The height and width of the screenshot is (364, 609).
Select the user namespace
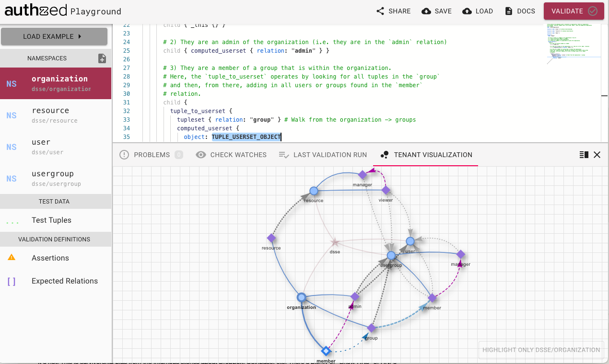pyautogui.click(x=56, y=147)
